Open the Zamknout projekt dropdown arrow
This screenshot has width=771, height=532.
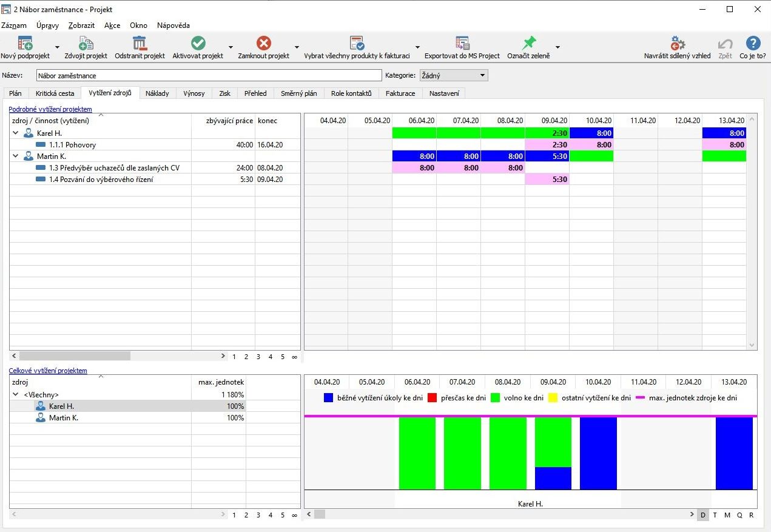point(297,47)
